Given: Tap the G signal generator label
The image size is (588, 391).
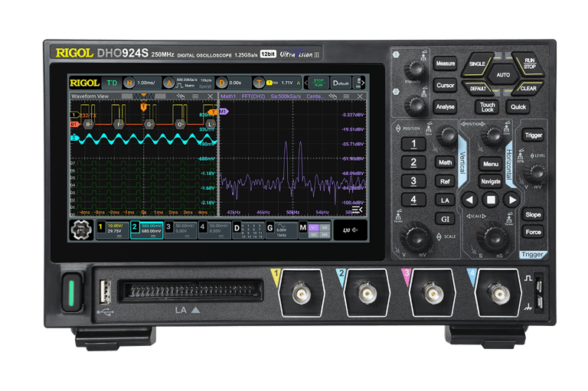Looking at the screenshot, I should pos(281,230).
